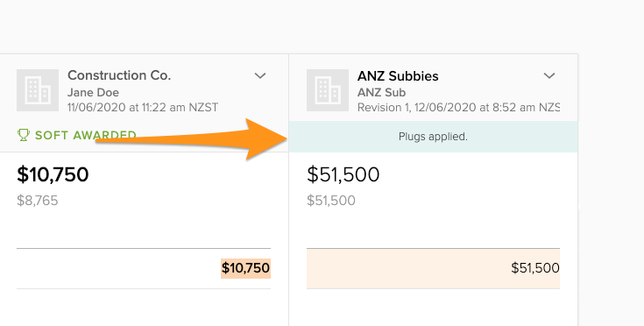This screenshot has height=326, width=644.
Task: Click the large $51,500 bid total
Action: (343, 174)
